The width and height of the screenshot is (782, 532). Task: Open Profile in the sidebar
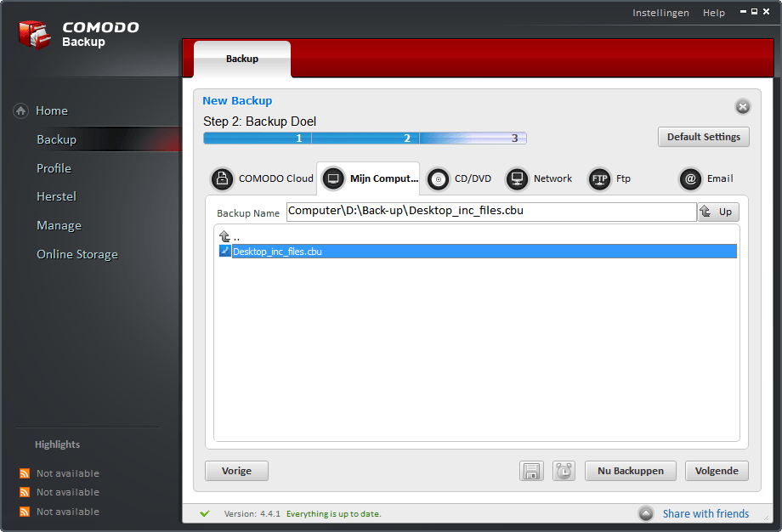[x=54, y=168]
